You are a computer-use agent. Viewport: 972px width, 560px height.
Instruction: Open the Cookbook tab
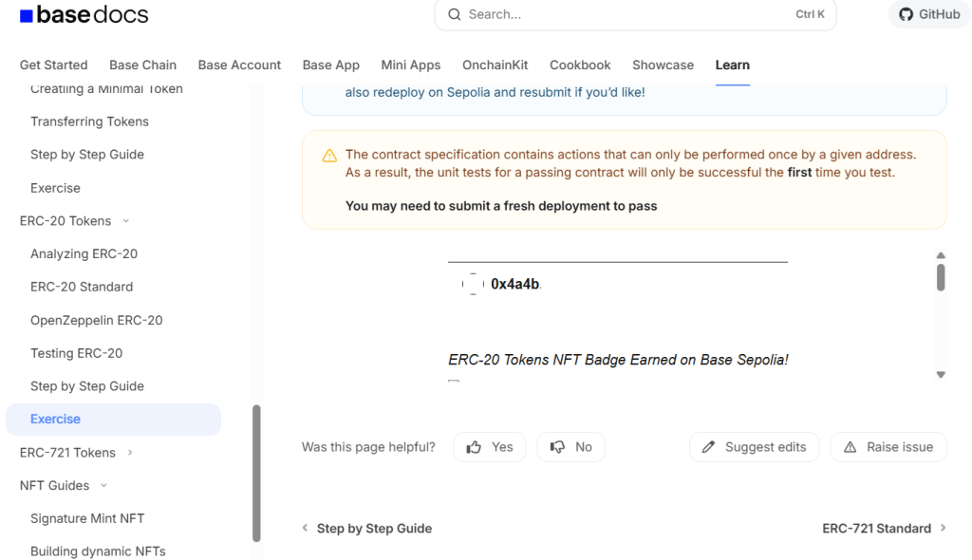(580, 65)
